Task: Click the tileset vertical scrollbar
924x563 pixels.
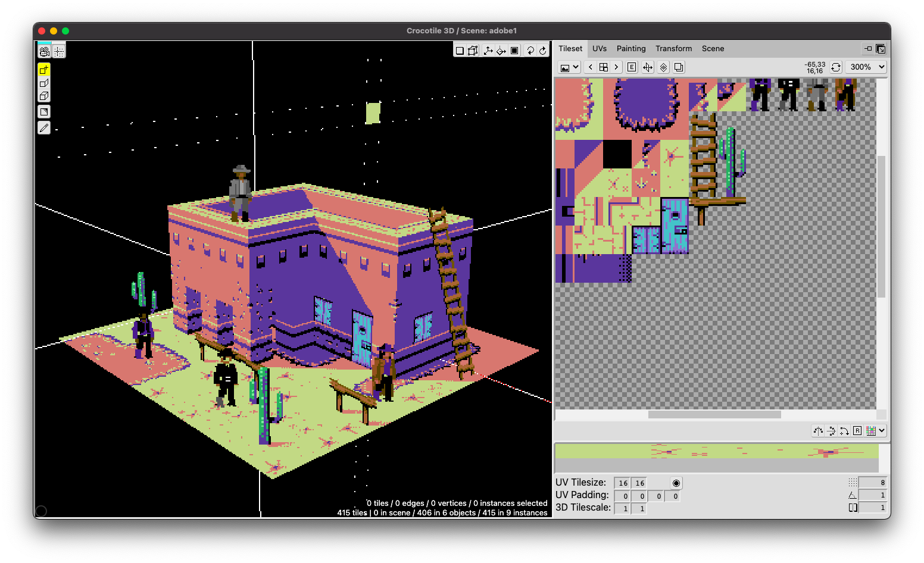Action: tap(882, 226)
